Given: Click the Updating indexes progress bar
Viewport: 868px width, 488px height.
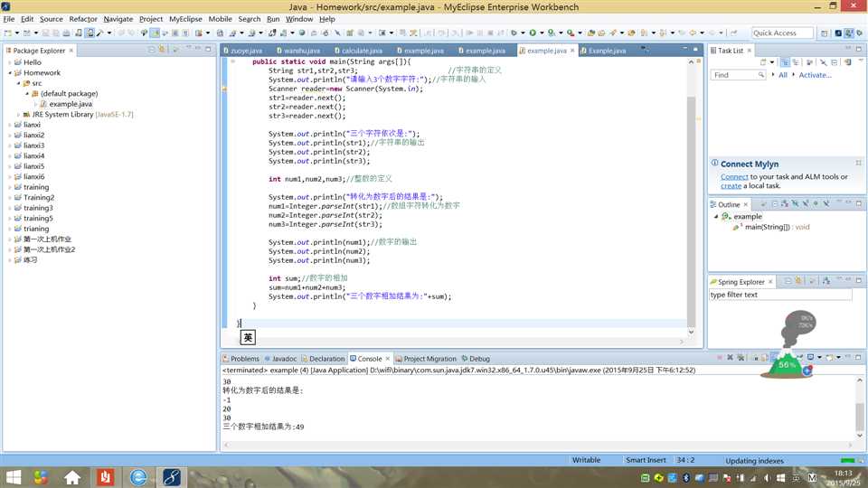Looking at the screenshot, I should [x=847, y=460].
